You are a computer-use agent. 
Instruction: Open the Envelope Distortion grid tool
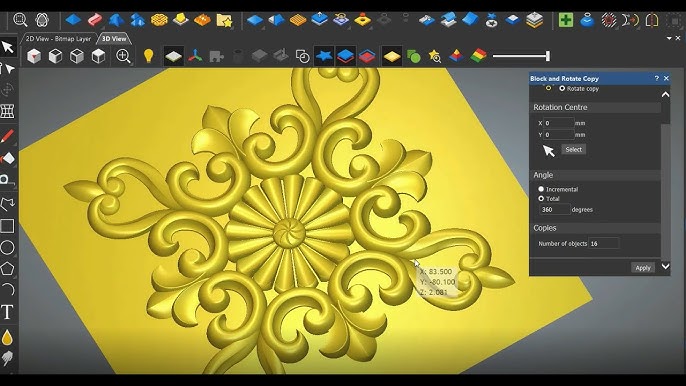[7, 111]
